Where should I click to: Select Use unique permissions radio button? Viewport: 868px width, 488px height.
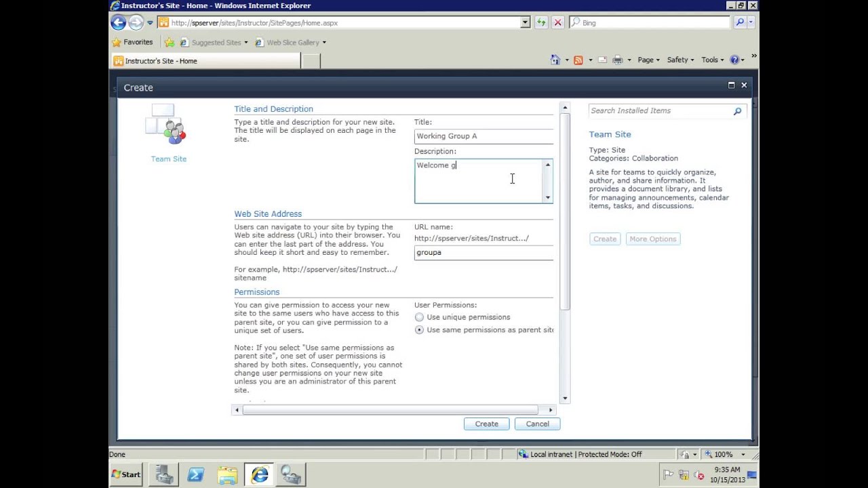(x=419, y=317)
